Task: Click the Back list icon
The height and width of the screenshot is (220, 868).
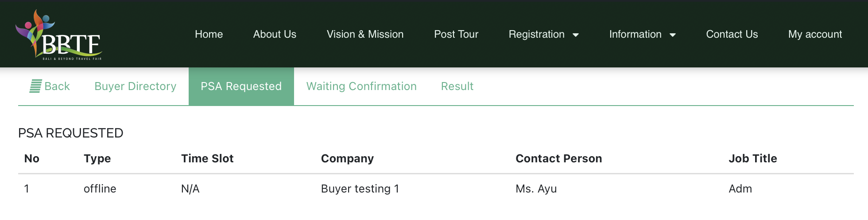Action: (35, 86)
